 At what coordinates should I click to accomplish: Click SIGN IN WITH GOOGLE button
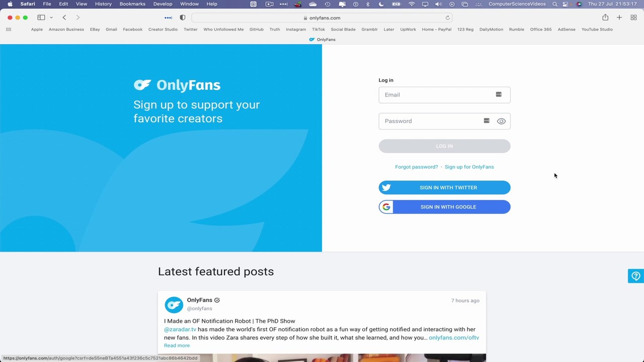(x=444, y=207)
